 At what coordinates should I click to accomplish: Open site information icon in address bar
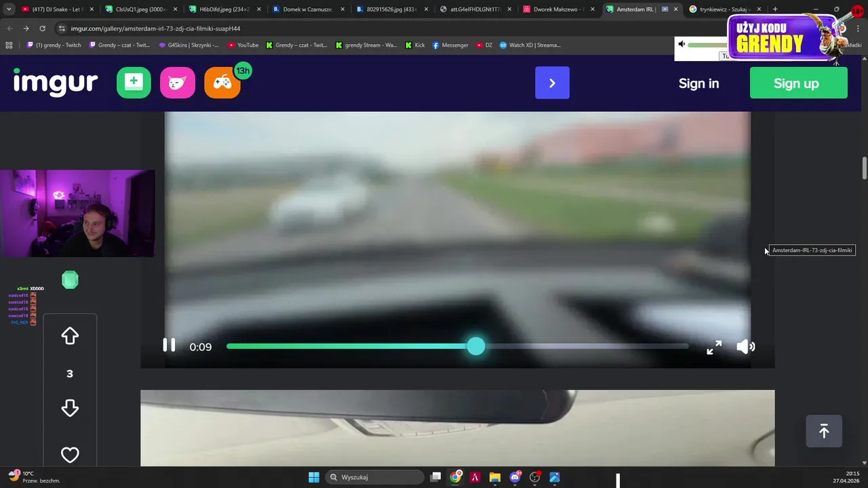pos(62,28)
